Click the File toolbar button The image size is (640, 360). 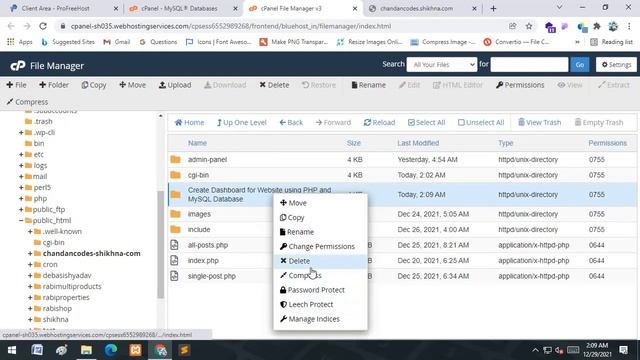[x=16, y=85]
